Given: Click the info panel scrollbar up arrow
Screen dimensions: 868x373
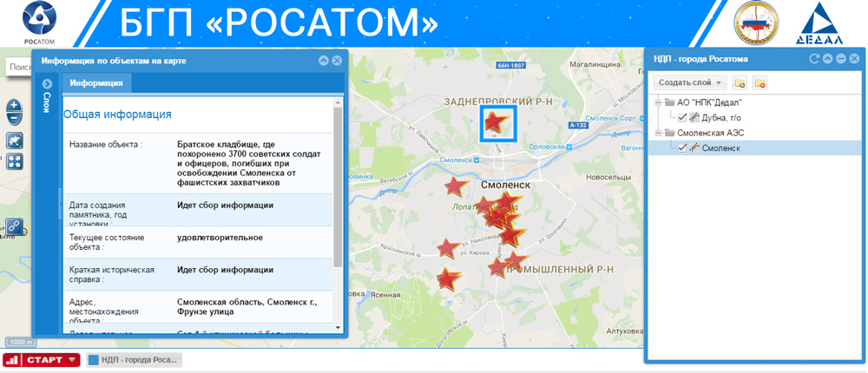Looking at the screenshot, I should click(339, 101).
